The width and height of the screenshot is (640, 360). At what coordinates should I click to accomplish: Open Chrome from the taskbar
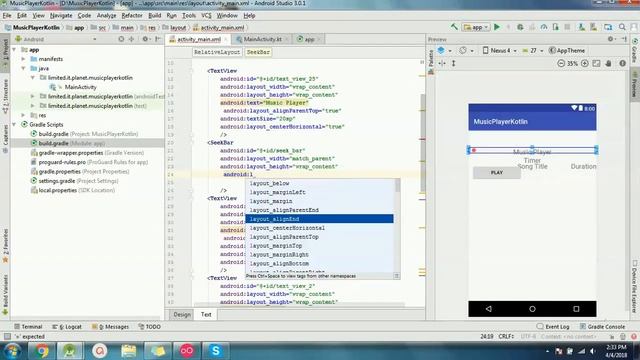click(x=41, y=351)
